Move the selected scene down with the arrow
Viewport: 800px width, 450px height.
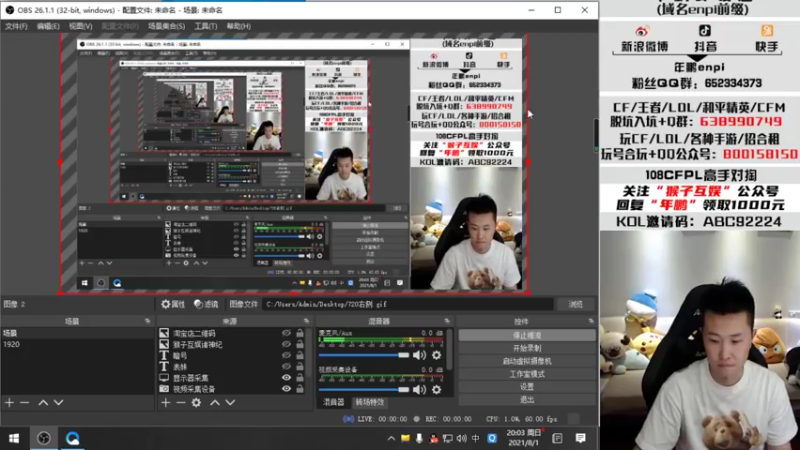coord(59,403)
